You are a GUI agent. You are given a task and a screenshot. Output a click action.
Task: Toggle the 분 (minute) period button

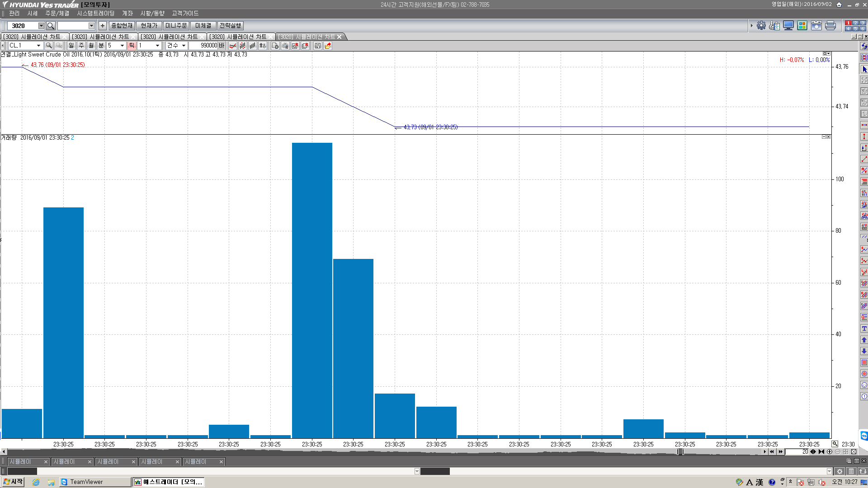point(101,46)
